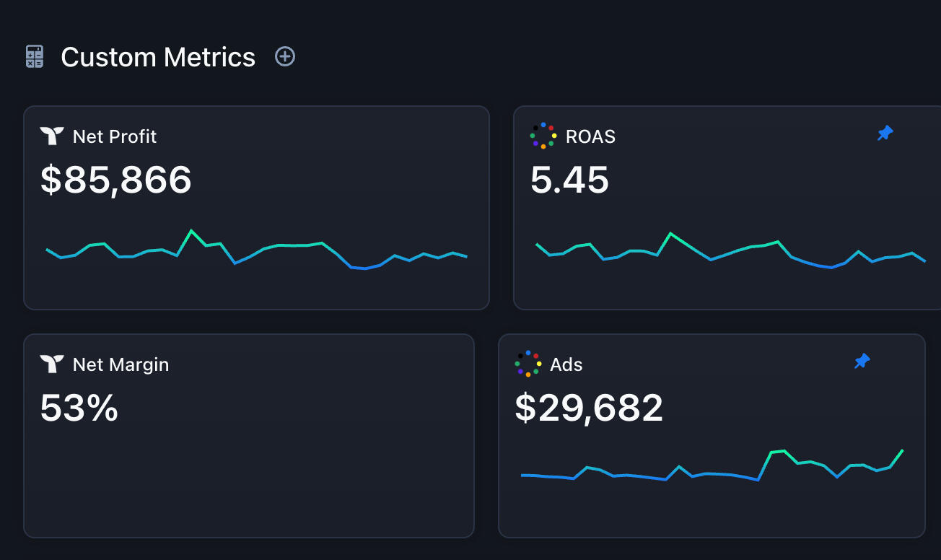The width and height of the screenshot is (941, 560).
Task: Toggle the pin on the Ads card
Action: 862,361
